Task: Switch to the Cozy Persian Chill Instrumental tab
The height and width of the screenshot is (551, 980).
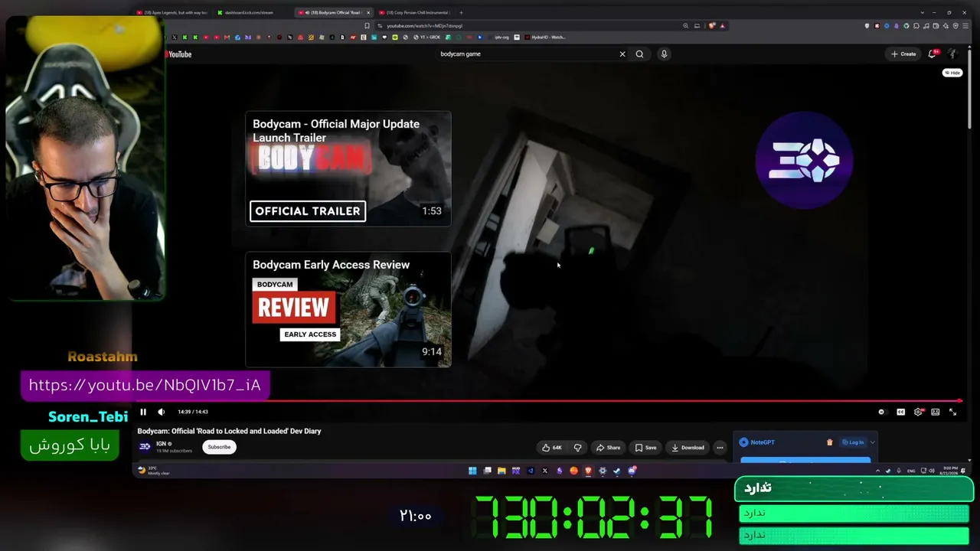Action: 414,12
